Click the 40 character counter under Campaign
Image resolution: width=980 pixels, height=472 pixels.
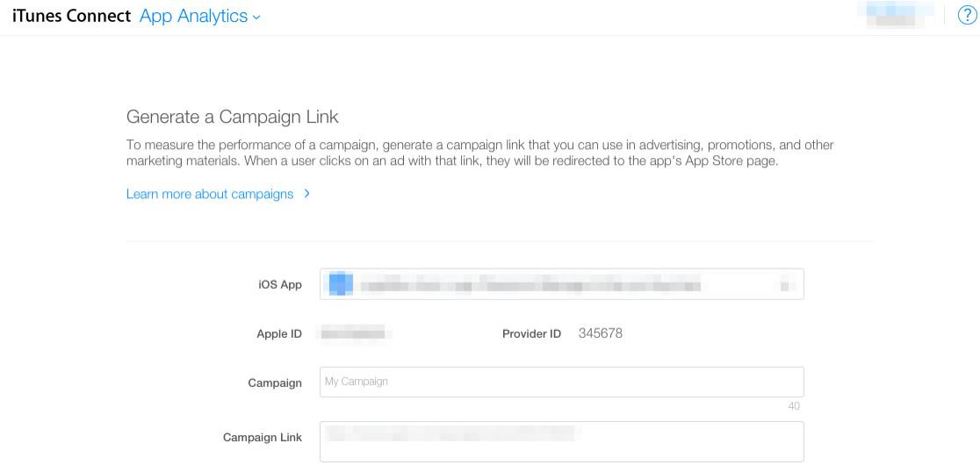[794, 406]
